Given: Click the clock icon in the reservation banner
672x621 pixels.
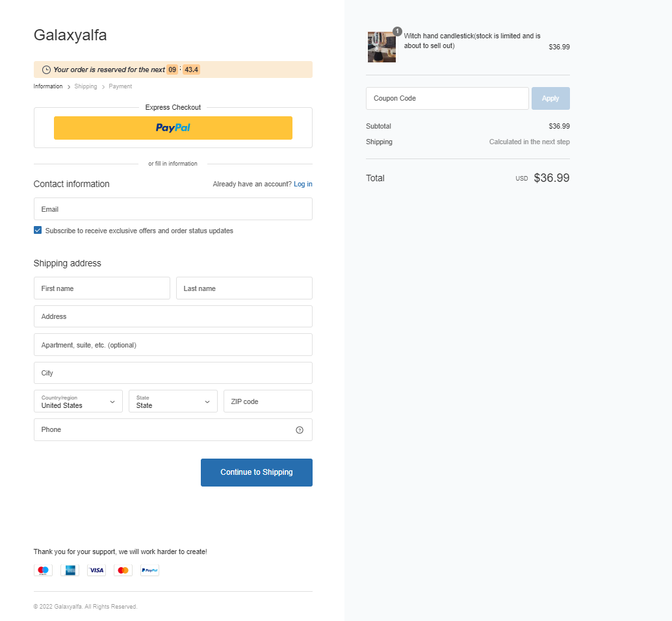Looking at the screenshot, I should (x=46, y=70).
